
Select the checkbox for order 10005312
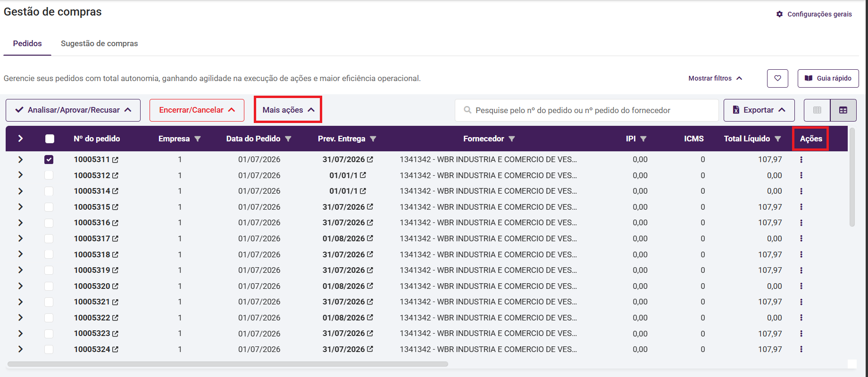coord(49,175)
